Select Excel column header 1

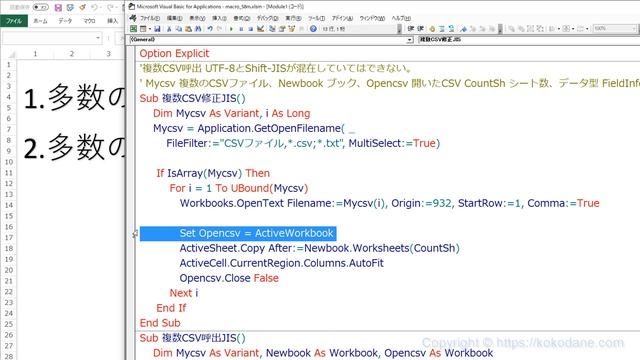[35, 54]
